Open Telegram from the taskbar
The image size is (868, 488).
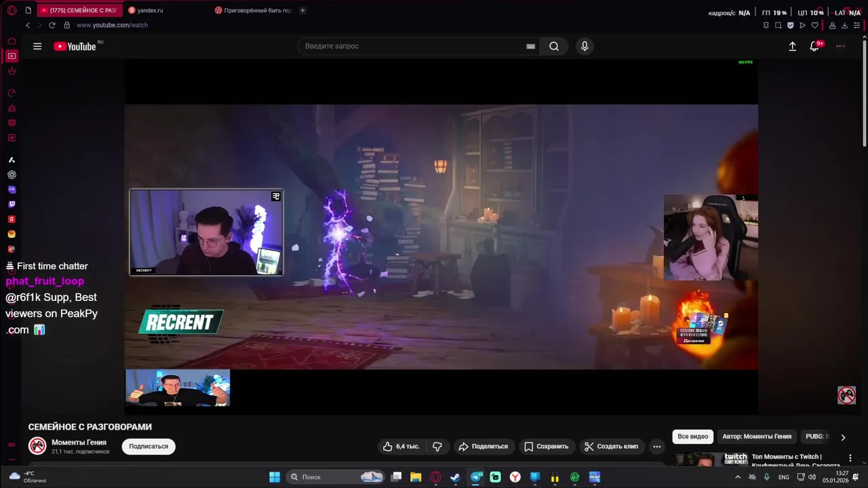pyautogui.click(x=476, y=477)
